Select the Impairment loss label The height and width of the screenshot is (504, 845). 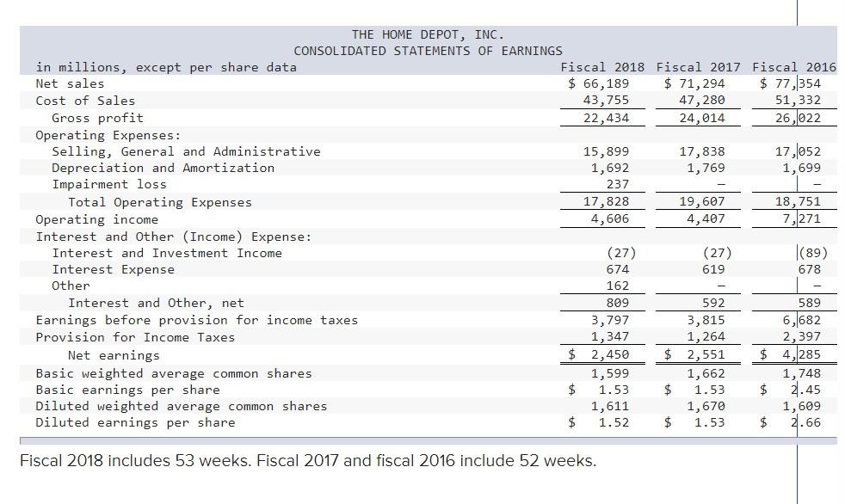[x=109, y=184]
